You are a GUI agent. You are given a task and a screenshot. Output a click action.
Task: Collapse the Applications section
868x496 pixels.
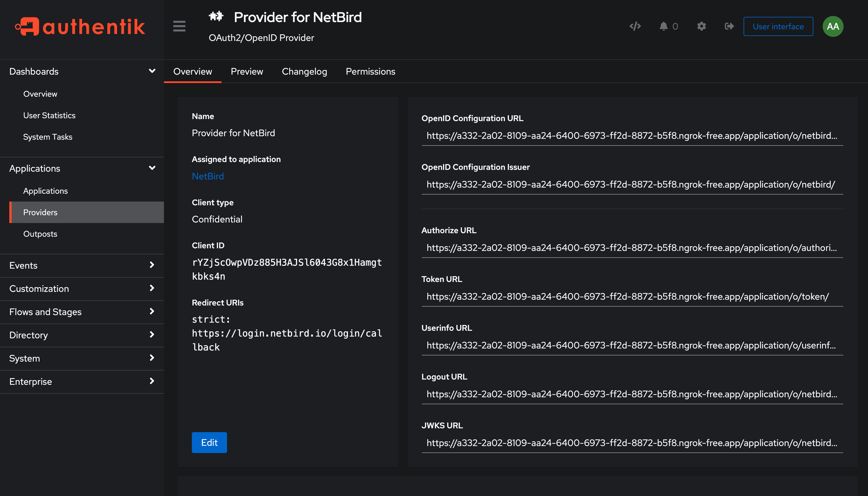point(152,168)
